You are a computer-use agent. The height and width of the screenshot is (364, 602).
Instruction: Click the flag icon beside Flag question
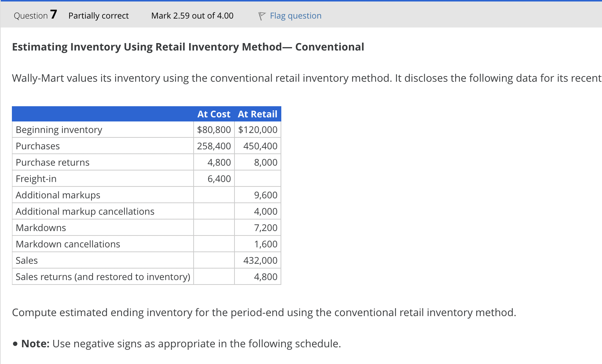pos(262,15)
